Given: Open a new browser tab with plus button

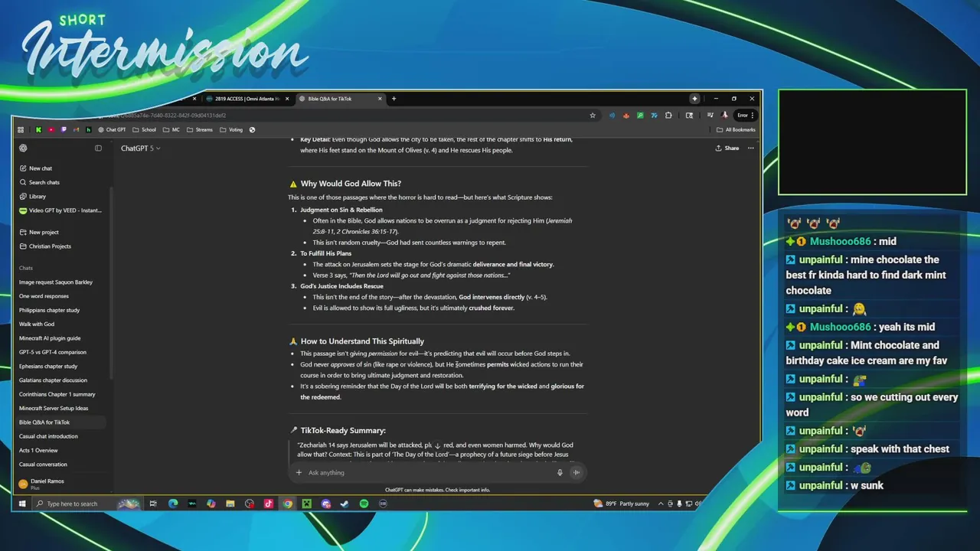Looking at the screenshot, I should [x=394, y=99].
